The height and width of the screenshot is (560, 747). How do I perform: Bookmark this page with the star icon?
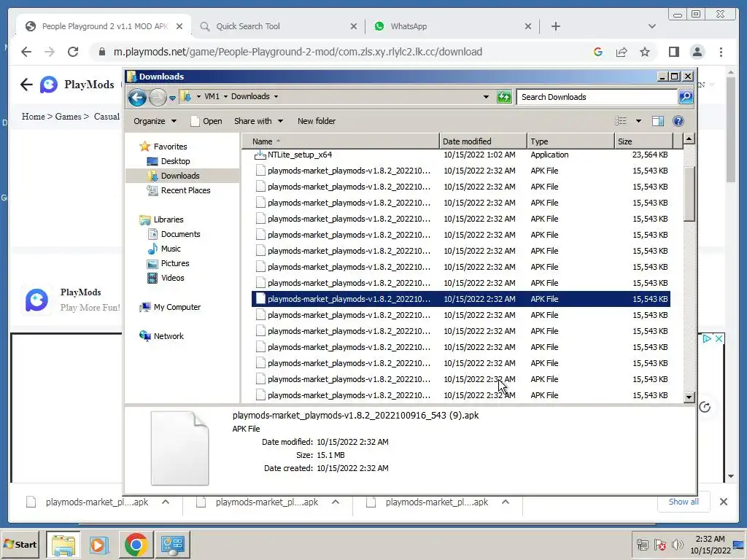coord(645,52)
